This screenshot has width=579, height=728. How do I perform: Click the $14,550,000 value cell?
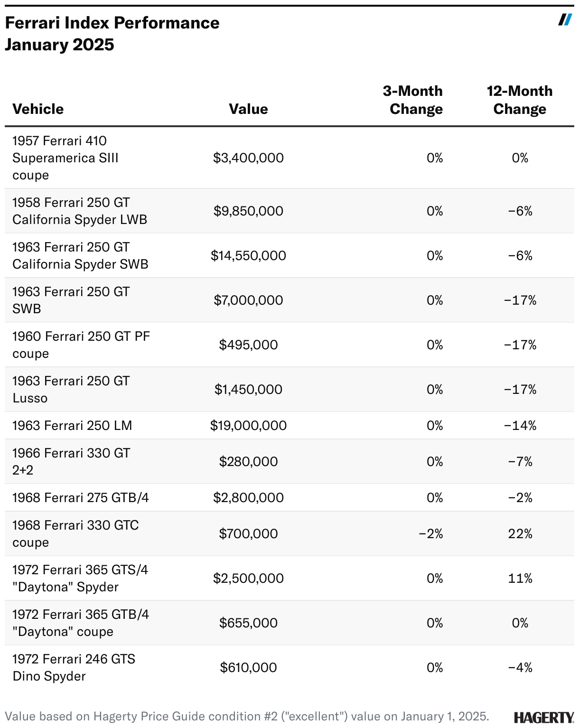click(248, 256)
